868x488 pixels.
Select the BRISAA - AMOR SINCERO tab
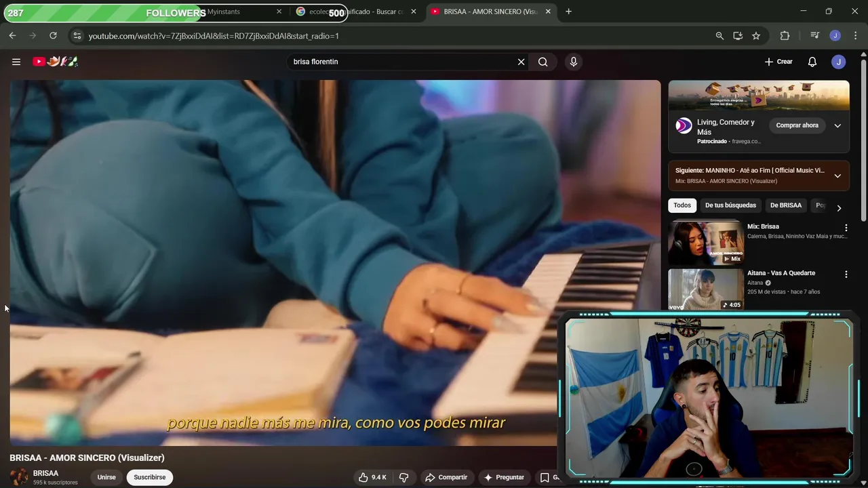[x=492, y=12]
